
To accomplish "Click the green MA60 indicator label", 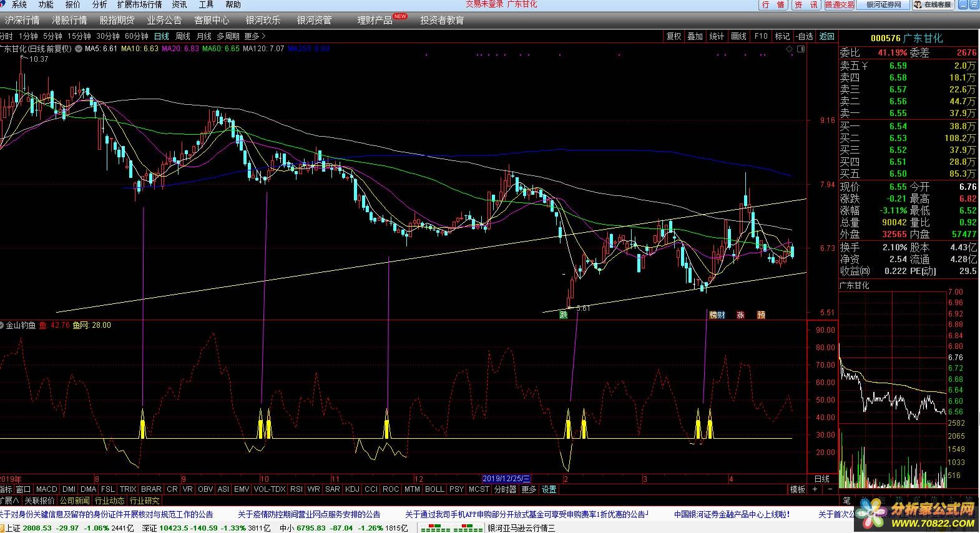I will coord(221,48).
